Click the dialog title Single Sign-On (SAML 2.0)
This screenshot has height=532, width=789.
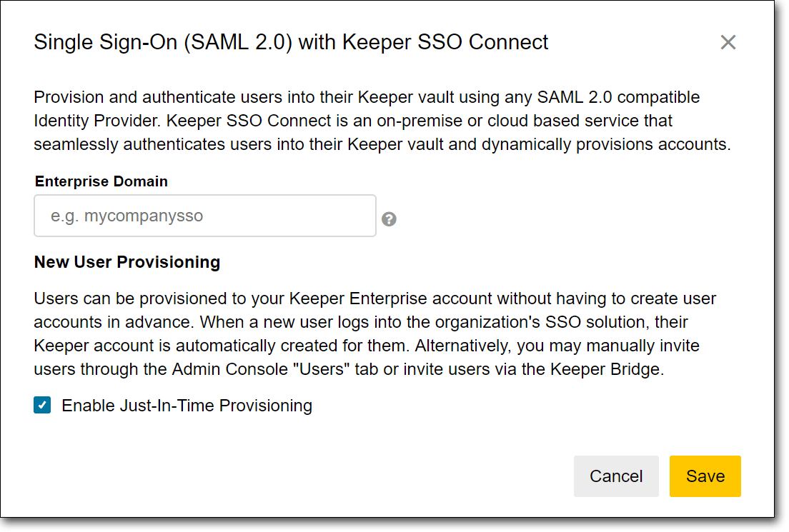(x=163, y=42)
